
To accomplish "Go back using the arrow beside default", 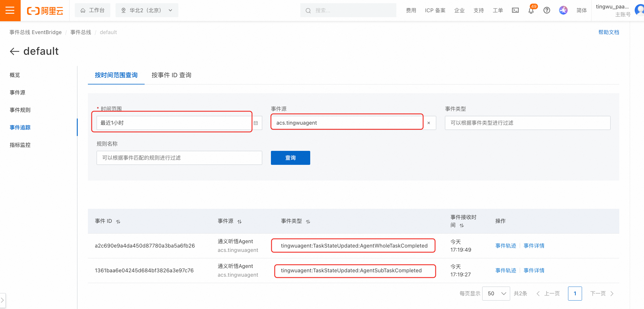I will [15, 52].
